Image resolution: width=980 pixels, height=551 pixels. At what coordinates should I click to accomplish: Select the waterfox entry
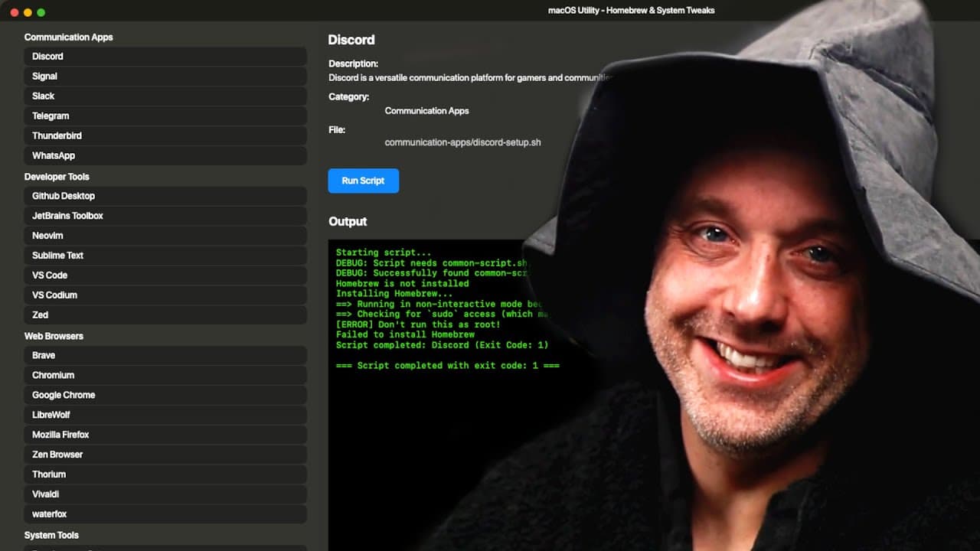coord(165,514)
